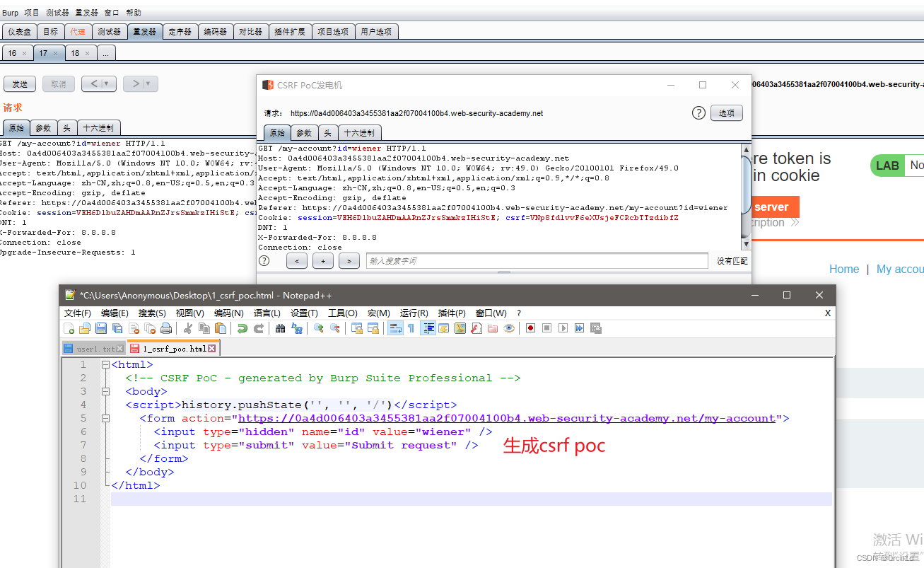Click the Paste icon in Notepad++ toolbar
Viewport: 924px width, 568px height.
(x=221, y=328)
